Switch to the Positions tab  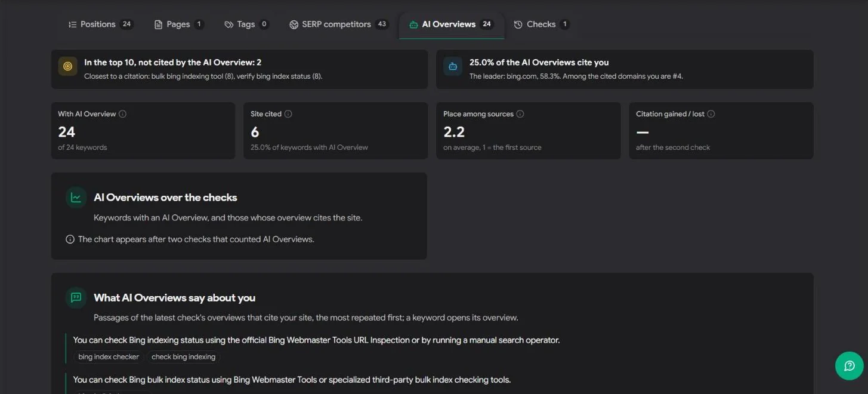[100, 24]
